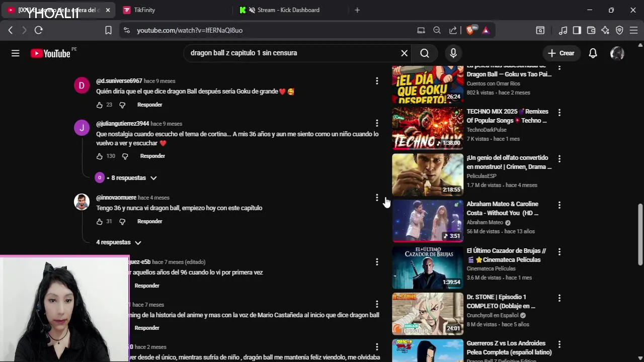Open options for @d.suniverse6967's comment
The image size is (644, 362).
point(377,81)
